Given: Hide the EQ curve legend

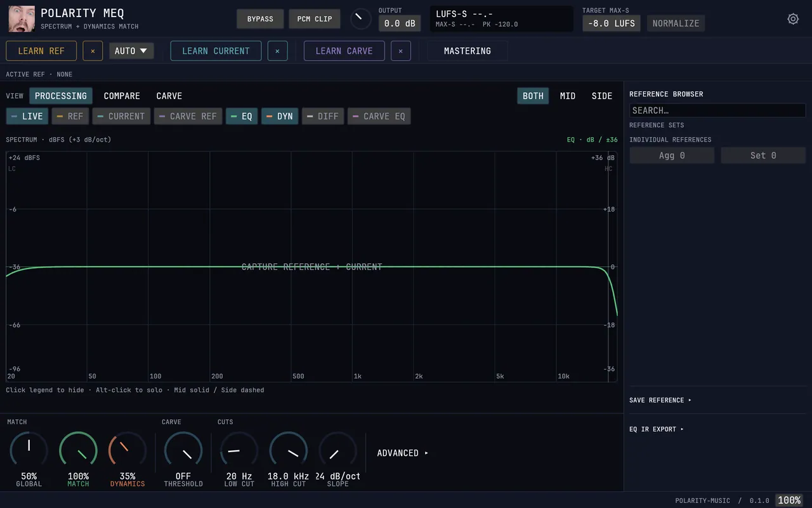Looking at the screenshot, I should [x=242, y=116].
